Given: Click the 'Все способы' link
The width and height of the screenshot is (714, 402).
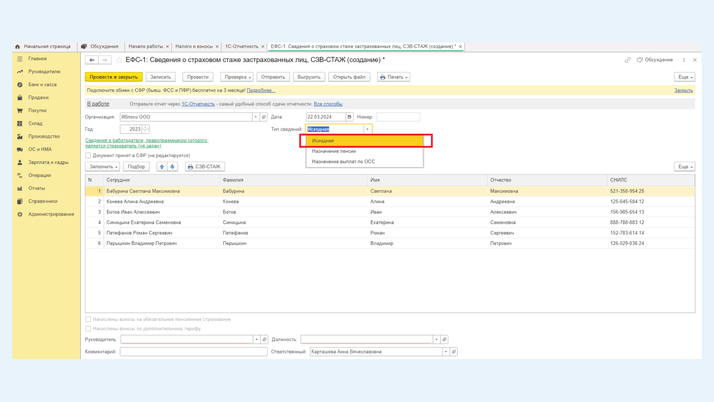Looking at the screenshot, I should [x=328, y=104].
